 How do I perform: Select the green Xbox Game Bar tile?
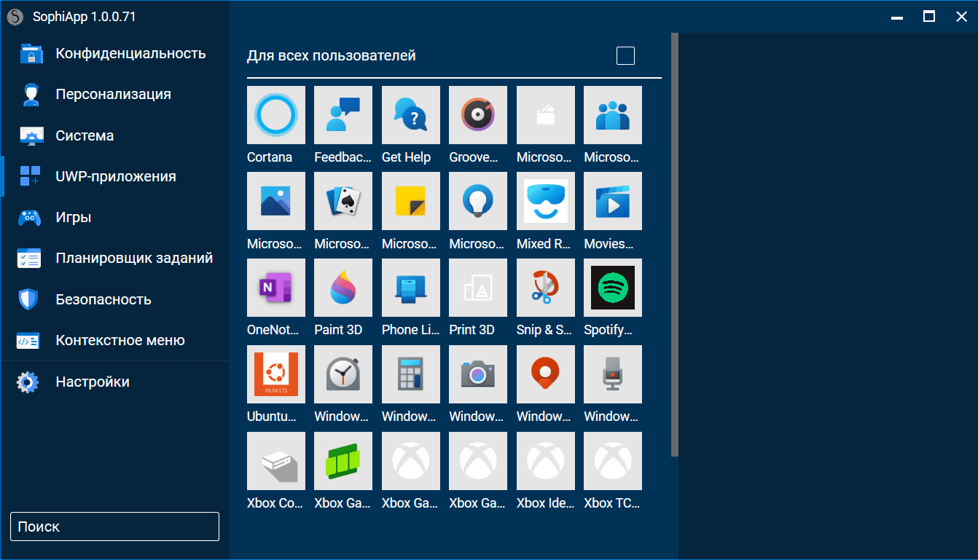pyautogui.click(x=343, y=461)
